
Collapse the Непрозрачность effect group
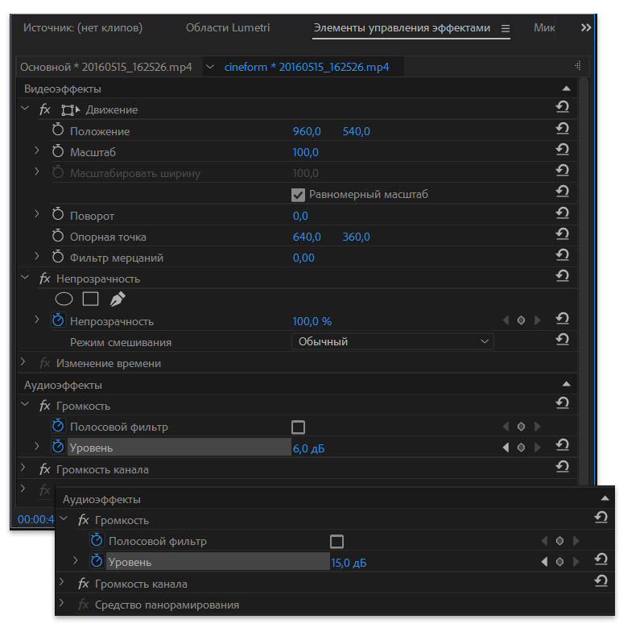pyautogui.click(x=25, y=278)
